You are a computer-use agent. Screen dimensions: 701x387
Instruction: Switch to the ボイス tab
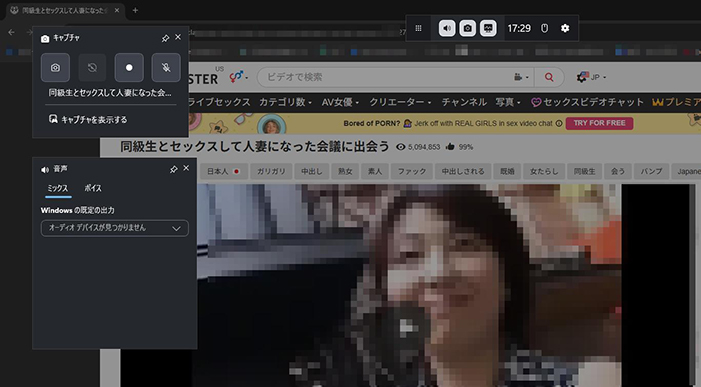click(93, 189)
